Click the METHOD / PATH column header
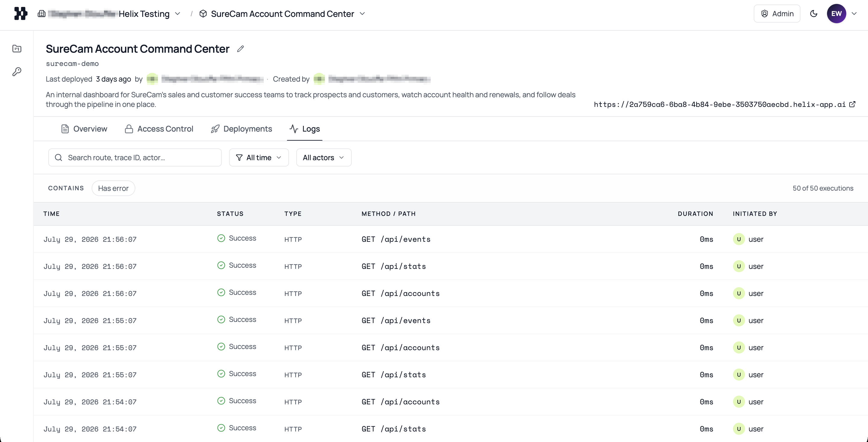The width and height of the screenshot is (868, 442). (x=388, y=214)
